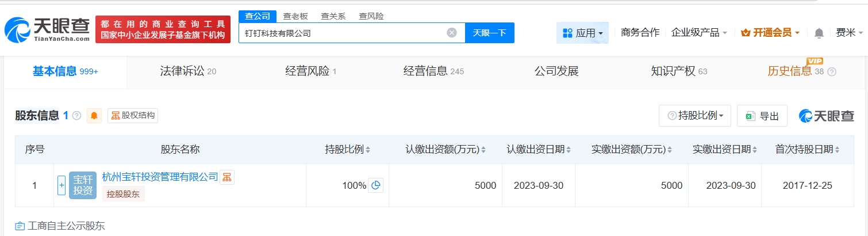Open the 历史信息 VIP tab

(796, 71)
